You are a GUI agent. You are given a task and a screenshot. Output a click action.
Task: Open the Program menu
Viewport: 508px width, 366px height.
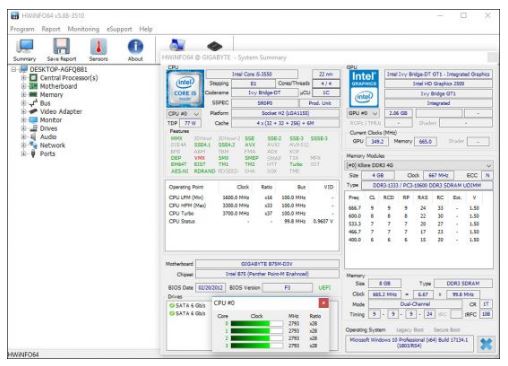22,29
